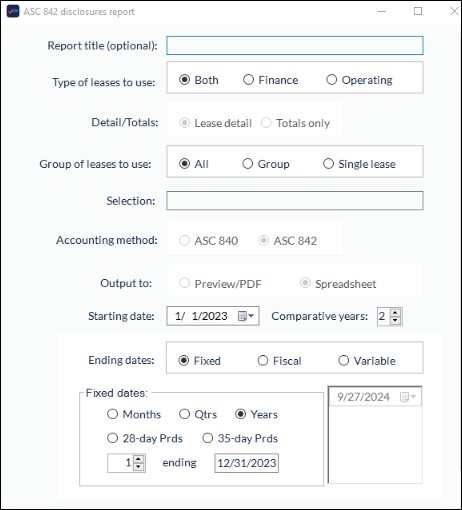Image resolution: width=462 pixels, height=510 pixels.
Task: Click the app icon in title bar
Action: point(13,11)
